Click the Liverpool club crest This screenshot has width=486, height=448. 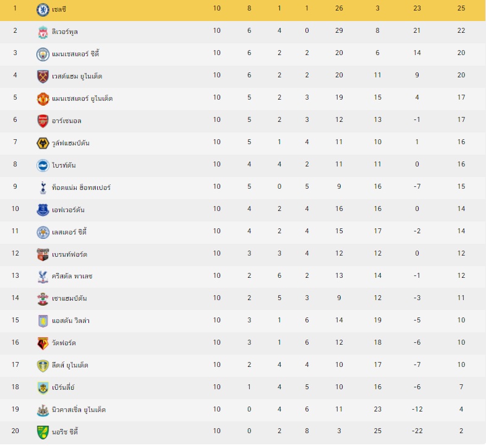click(43, 32)
